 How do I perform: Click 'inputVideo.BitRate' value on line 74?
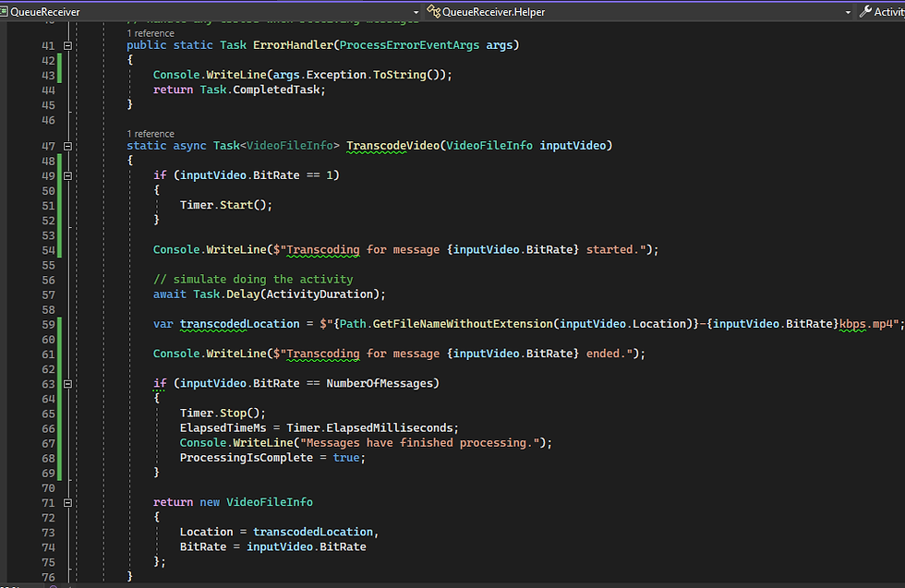pos(306,546)
